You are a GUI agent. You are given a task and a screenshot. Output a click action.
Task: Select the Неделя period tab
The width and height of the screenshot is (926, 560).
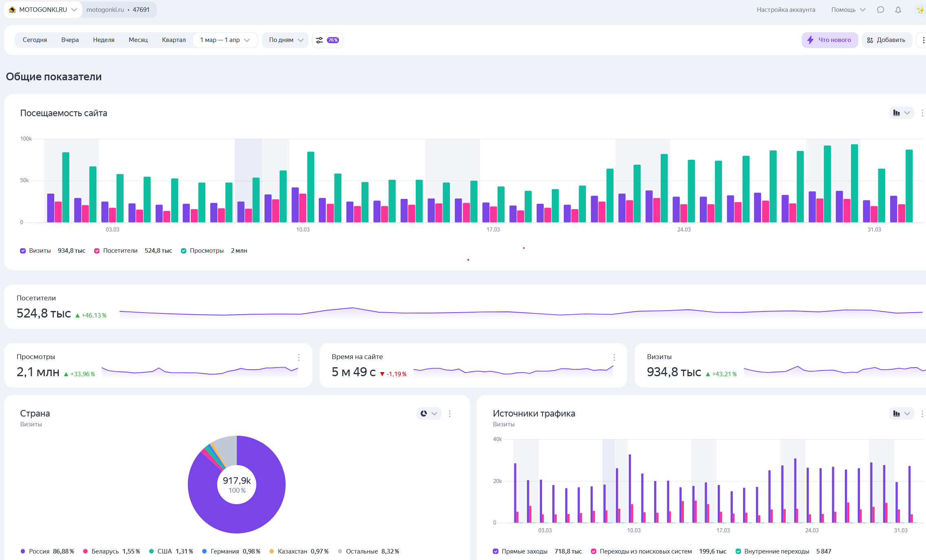(104, 40)
